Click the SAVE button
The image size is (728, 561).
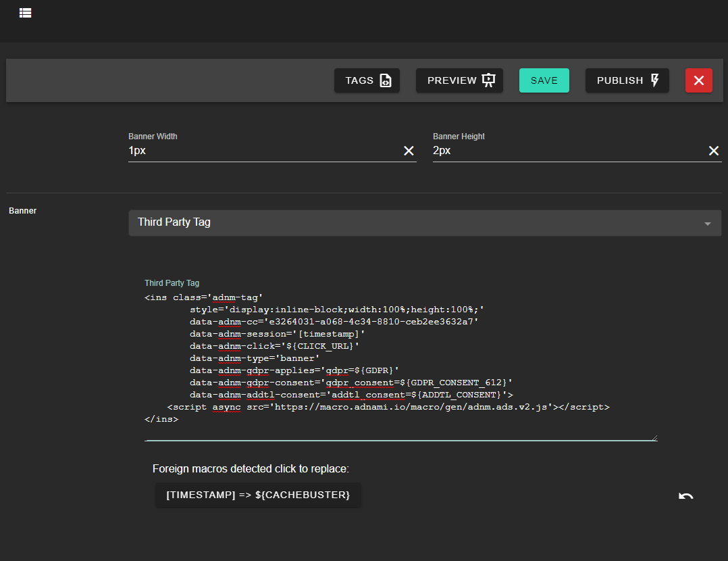pyautogui.click(x=544, y=80)
